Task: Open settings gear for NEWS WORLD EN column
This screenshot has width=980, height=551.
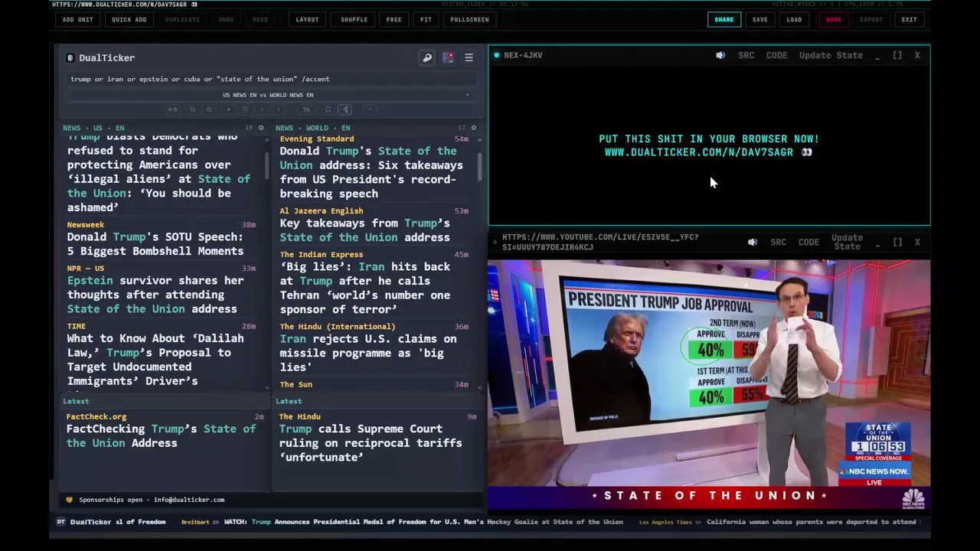Action: 474,128
